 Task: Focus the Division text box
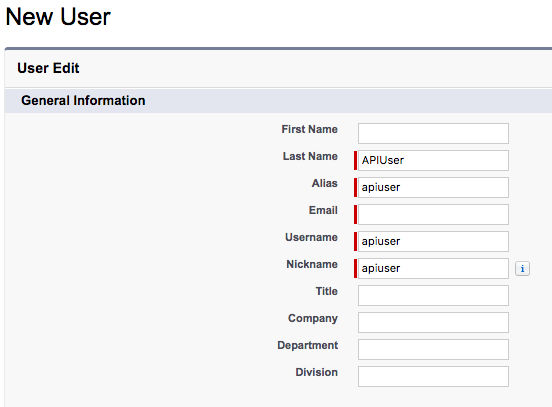point(433,376)
